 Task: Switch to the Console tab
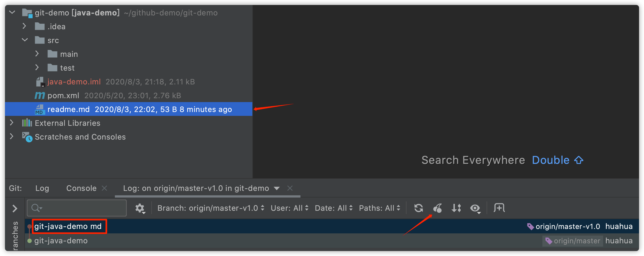(x=81, y=188)
